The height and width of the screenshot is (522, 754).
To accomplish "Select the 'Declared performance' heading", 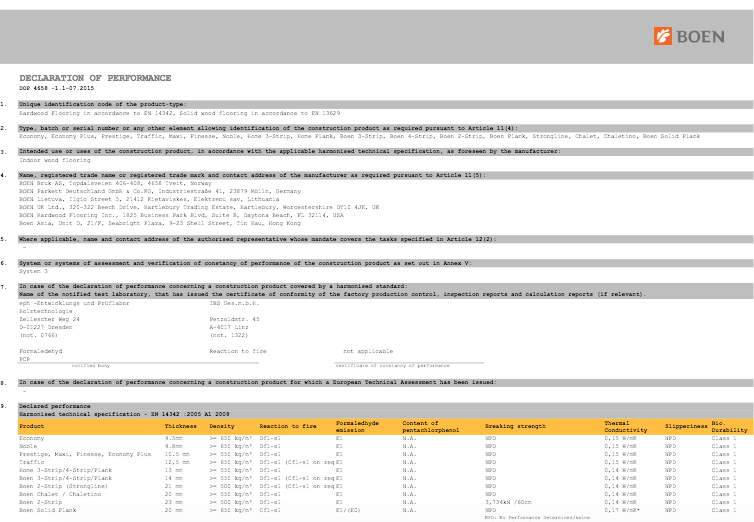I will click(55, 407).
